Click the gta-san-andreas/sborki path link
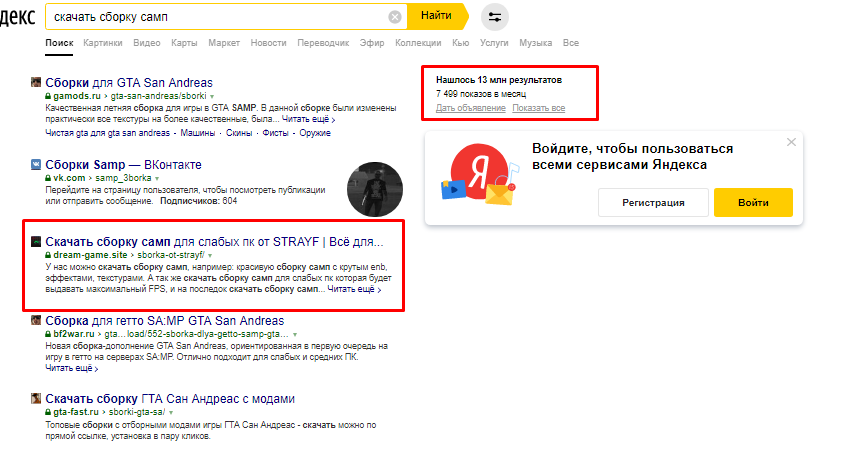862x452 pixels. 159,96
